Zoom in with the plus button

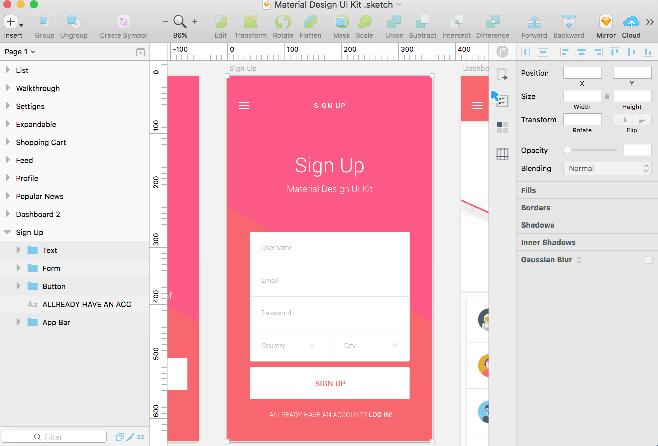tap(194, 21)
